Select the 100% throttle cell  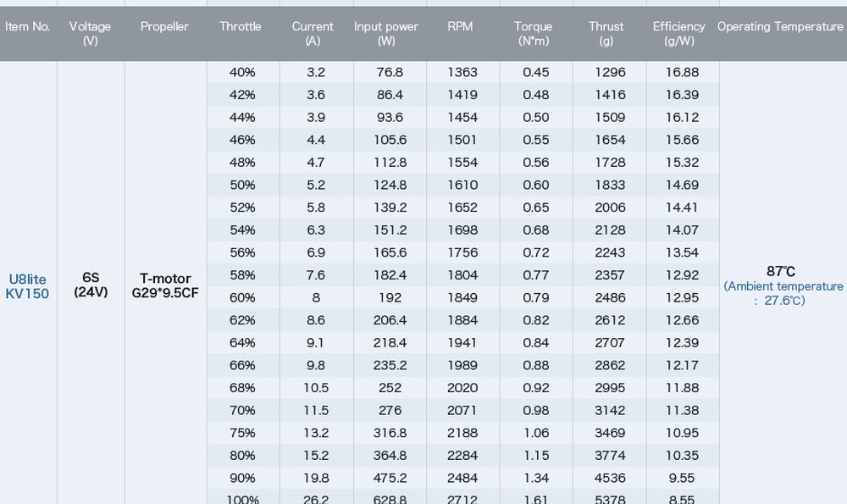[242, 499]
